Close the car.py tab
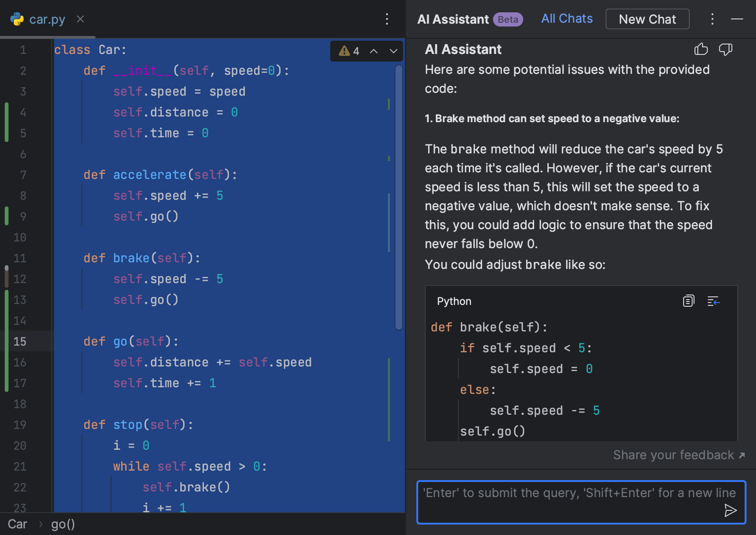 point(80,19)
